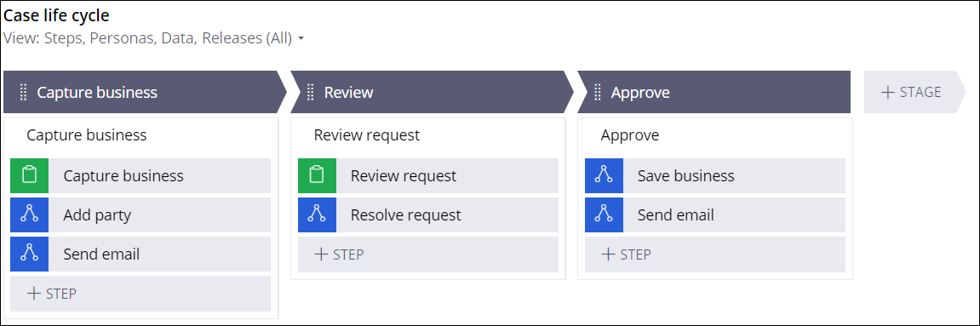Click the blue flow icon beside Resolve request
980x326 pixels.
(x=317, y=214)
